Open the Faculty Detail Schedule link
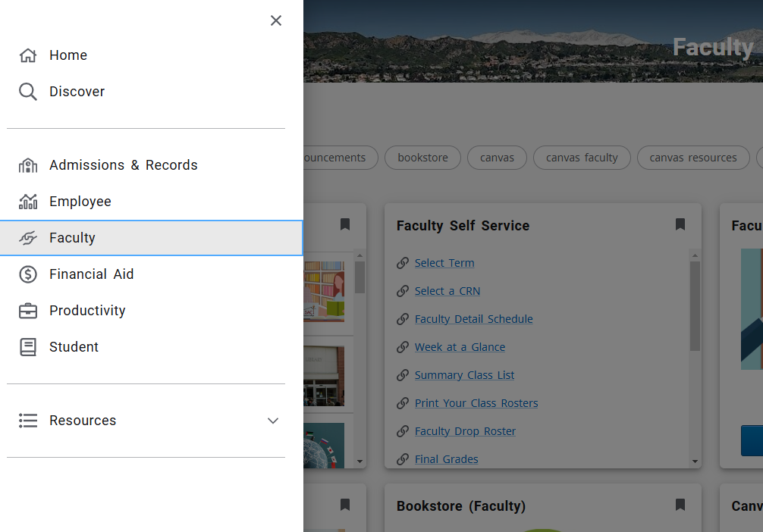 (473, 319)
